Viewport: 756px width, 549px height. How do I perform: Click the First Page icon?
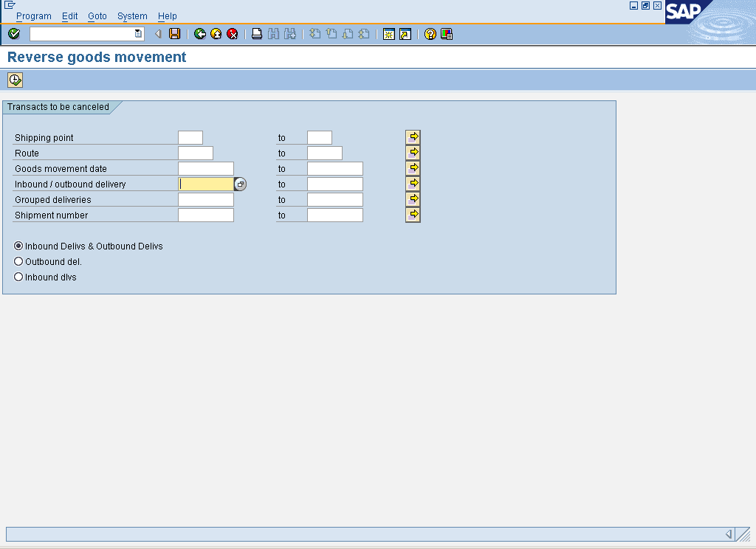click(315, 34)
